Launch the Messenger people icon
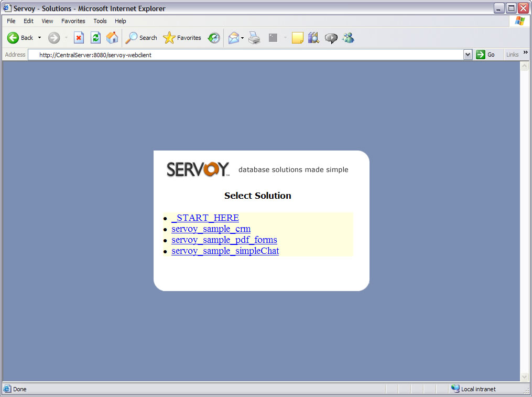 [348, 38]
